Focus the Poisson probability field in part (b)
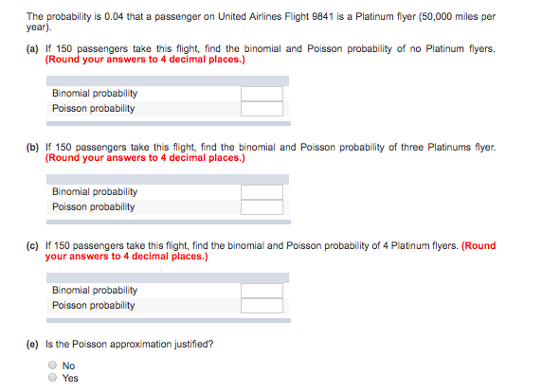 coord(262,207)
